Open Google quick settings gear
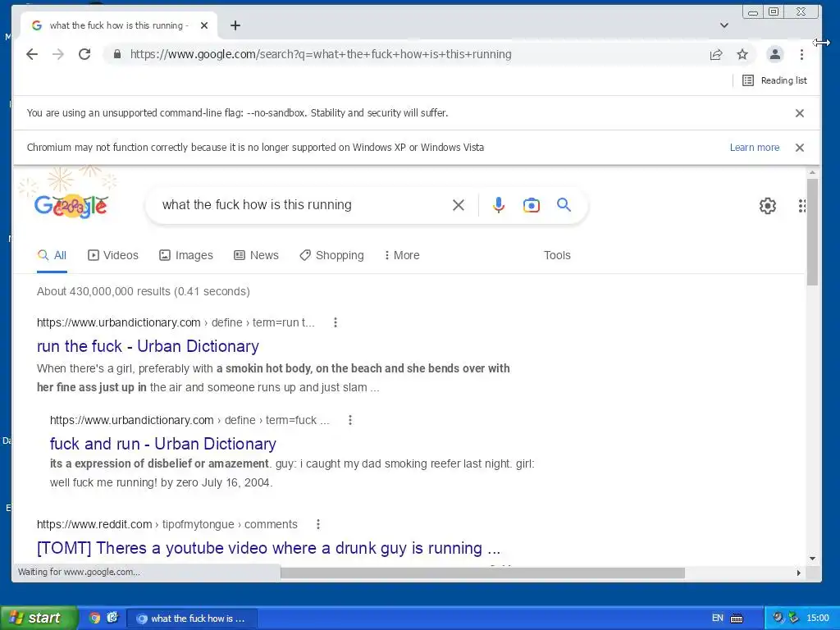 [x=767, y=206]
